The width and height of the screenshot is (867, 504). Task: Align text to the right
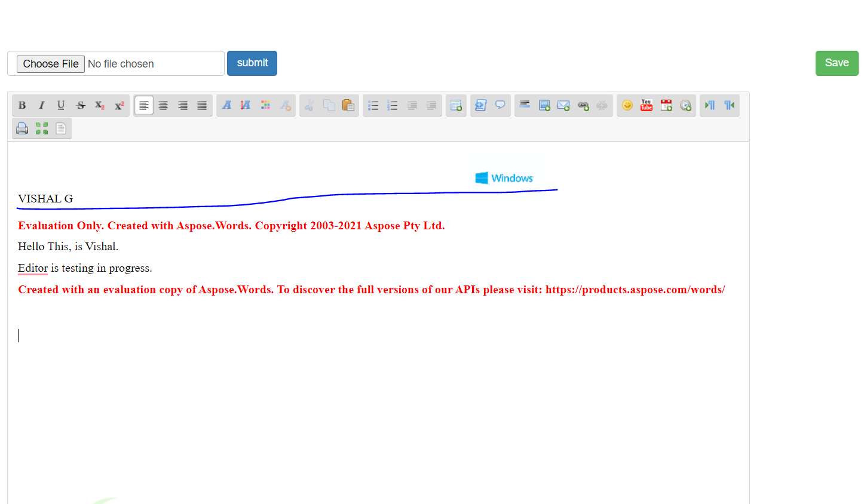183,106
